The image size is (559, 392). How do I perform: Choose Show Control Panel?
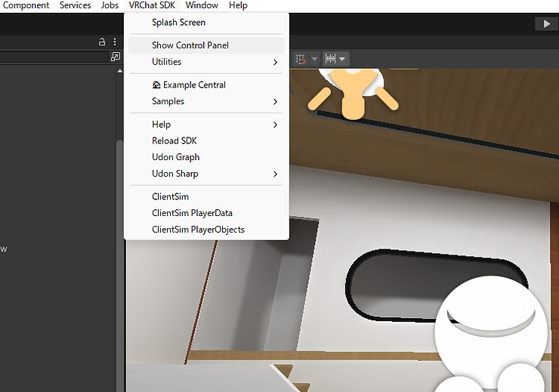click(206, 45)
